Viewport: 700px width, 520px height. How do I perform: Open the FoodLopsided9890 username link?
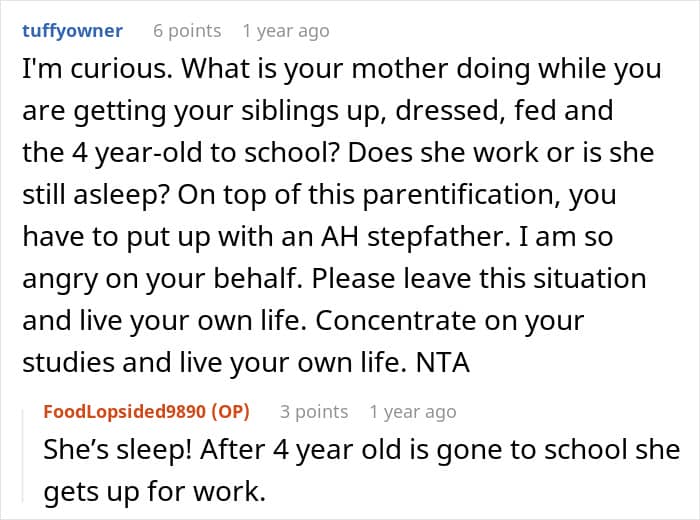tap(125, 412)
